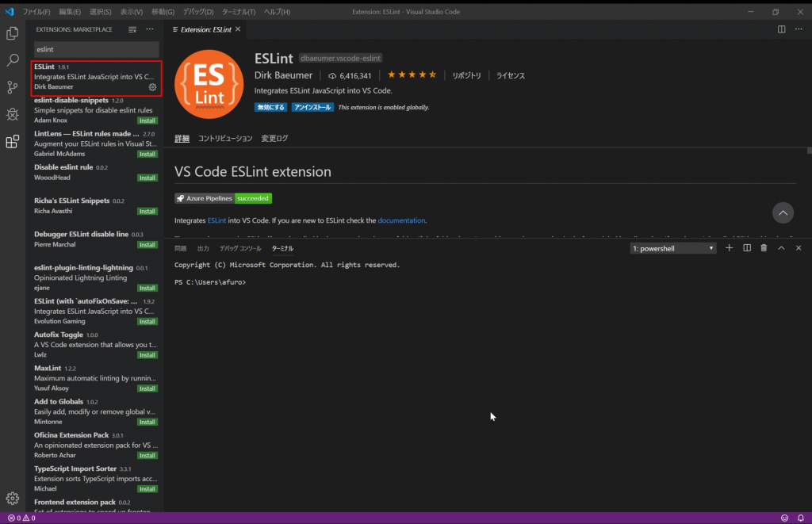Image resolution: width=812 pixels, height=524 pixels.
Task: Switch to the デバッグ コンソール panel tab
Action: point(240,249)
